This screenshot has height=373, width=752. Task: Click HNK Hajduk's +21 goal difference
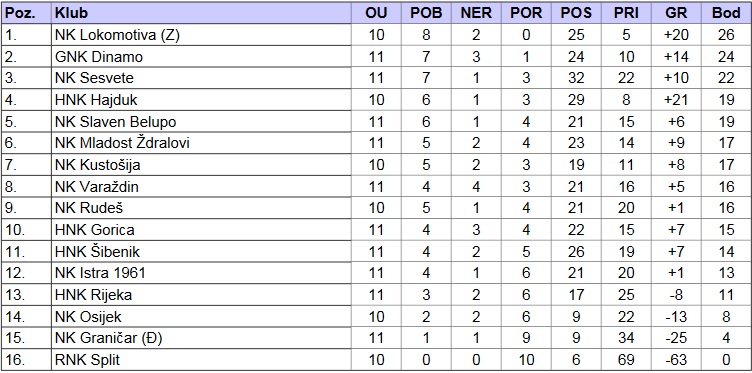tap(676, 100)
